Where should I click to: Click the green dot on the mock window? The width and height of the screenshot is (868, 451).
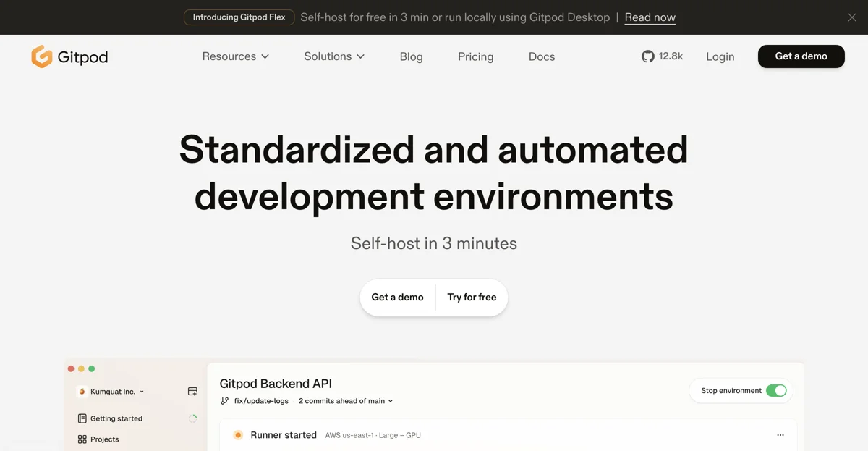(91, 369)
